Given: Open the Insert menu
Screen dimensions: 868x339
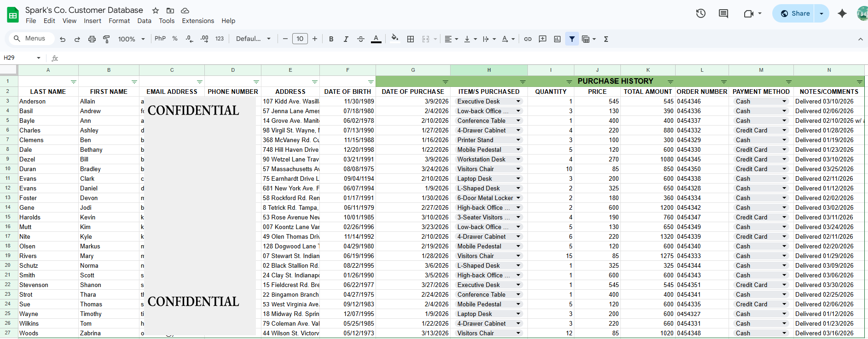Looking at the screenshot, I should coord(93,21).
